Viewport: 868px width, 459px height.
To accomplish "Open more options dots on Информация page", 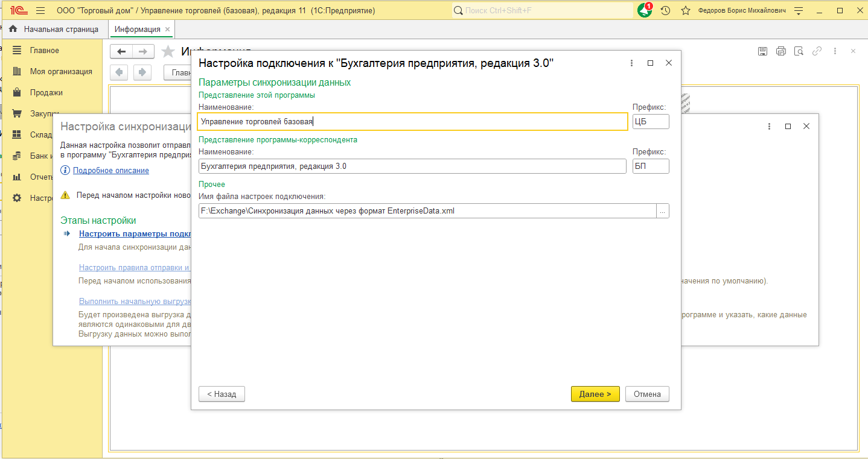I will pos(835,51).
